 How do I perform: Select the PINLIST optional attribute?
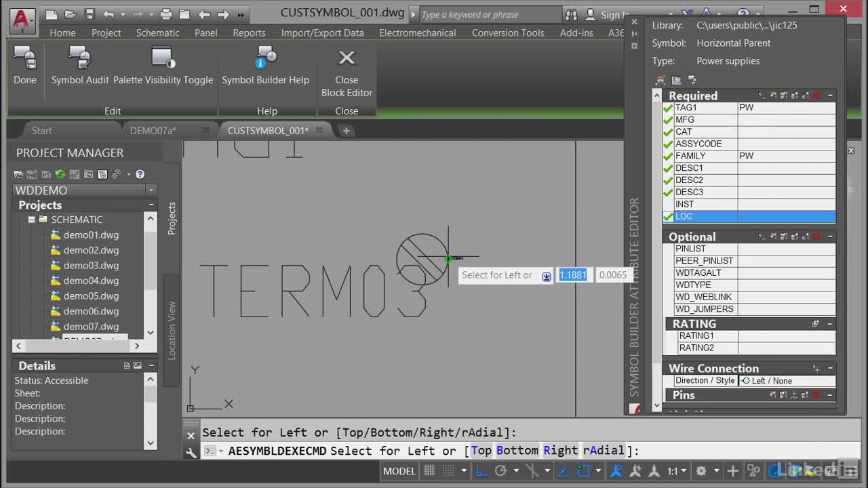pos(755,249)
